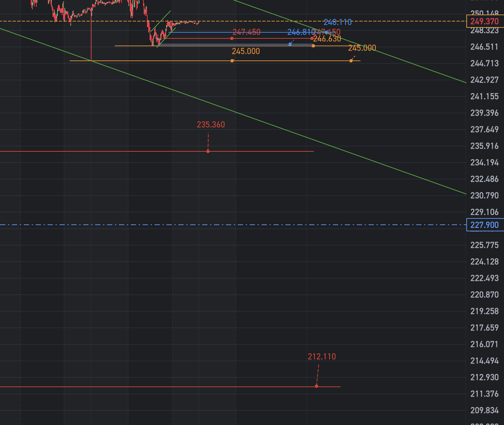Click the 244.713 price axis value

click(485, 63)
